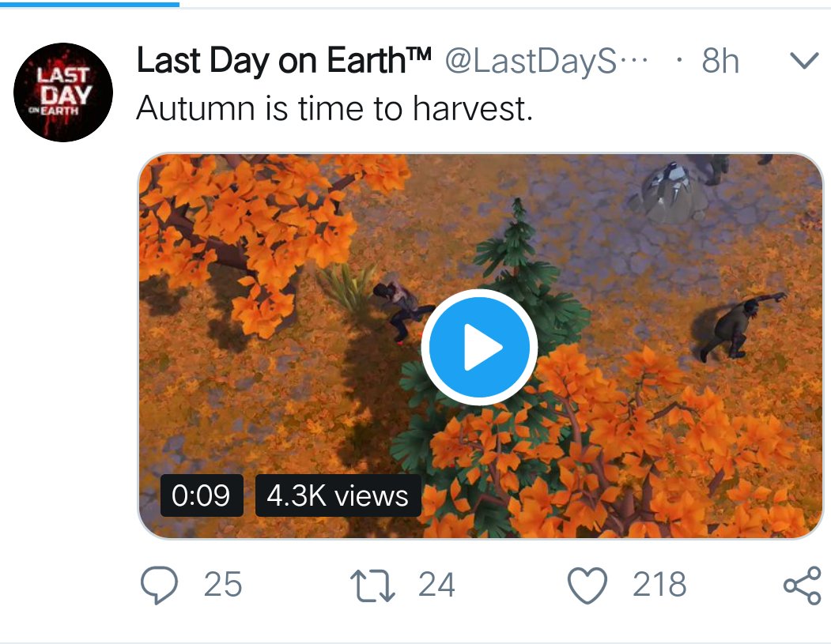This screenshot has height=644, width=831.
Task: Click the "Last Day on Earth™" display name
Action: pos(284,62)
